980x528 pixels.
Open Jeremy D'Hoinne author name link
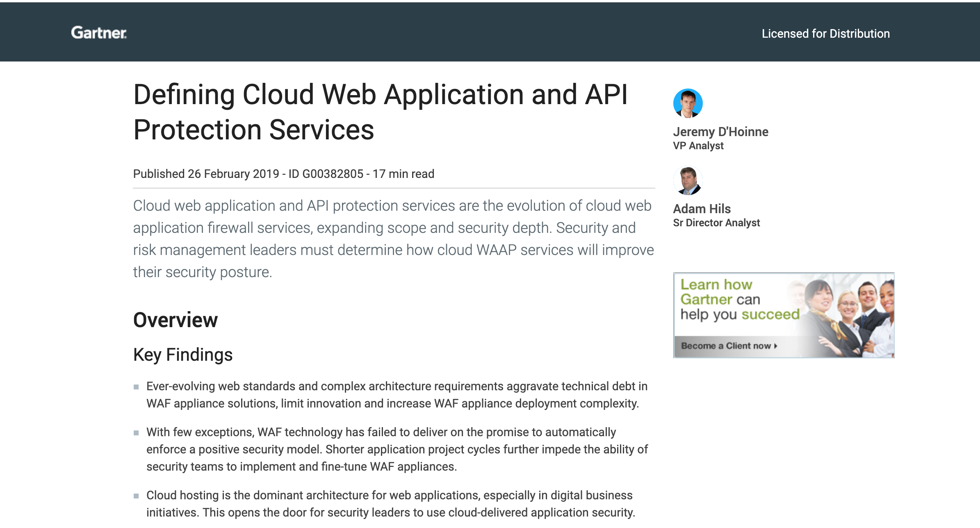pyautogui.click(x=720, y=132)
